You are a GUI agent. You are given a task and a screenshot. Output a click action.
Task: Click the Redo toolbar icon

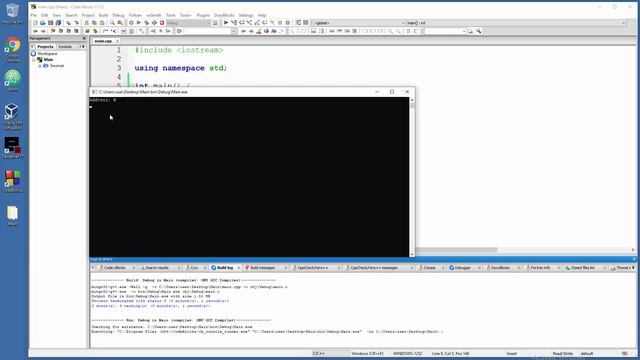click(x=76, y=23)
